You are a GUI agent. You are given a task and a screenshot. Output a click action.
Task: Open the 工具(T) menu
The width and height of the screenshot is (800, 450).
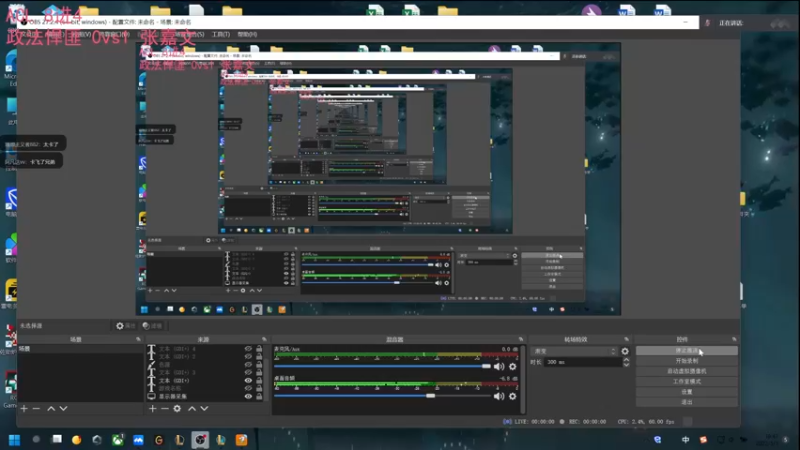click(221, 34)
